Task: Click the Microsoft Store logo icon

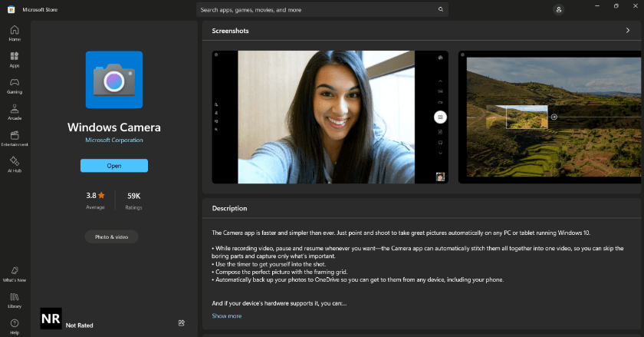Action: (x=11, y=9)
